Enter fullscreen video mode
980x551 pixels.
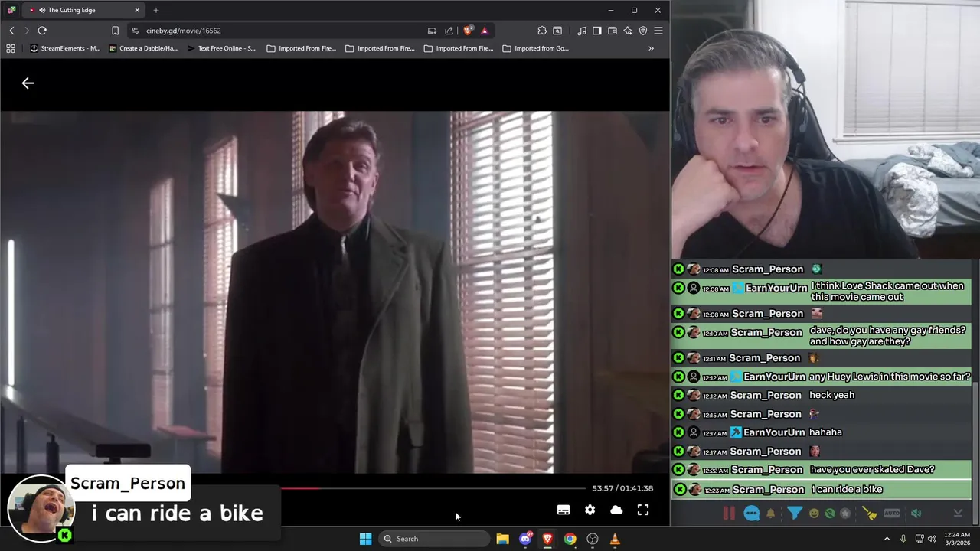(x=643, y=510)
